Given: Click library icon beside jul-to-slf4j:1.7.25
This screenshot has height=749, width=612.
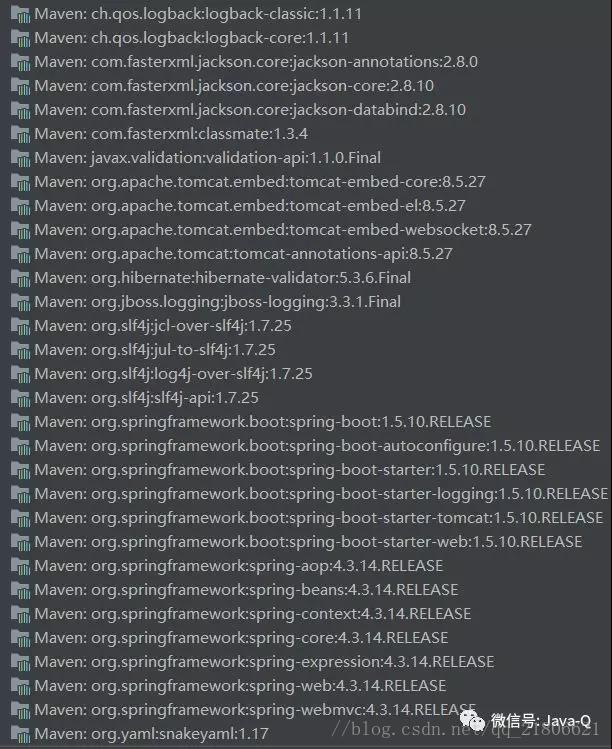Looking at the screenshot, I should [x=21, y=350].
